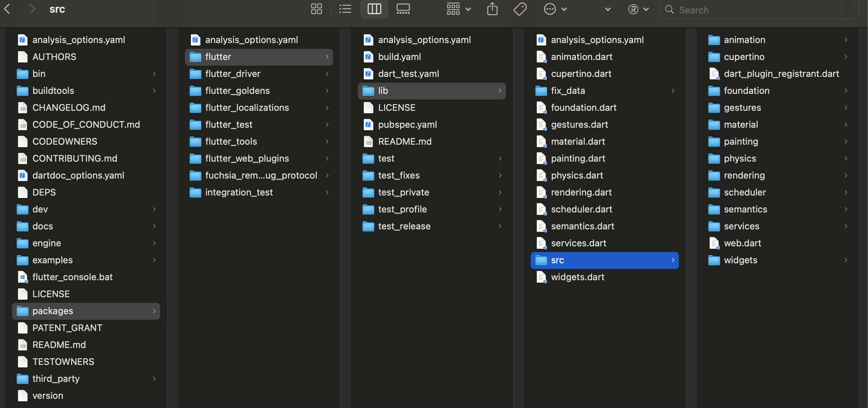Open the unlabeled chevron dropdown in toolbar
Screen dimensions: 868x408
tap(608, 10)
